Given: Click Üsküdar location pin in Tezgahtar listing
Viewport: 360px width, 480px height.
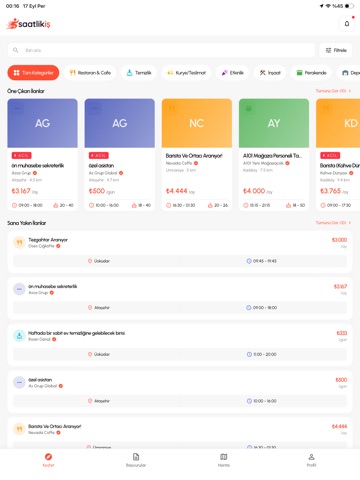Looking at the screenshot, I should (90, 261).
